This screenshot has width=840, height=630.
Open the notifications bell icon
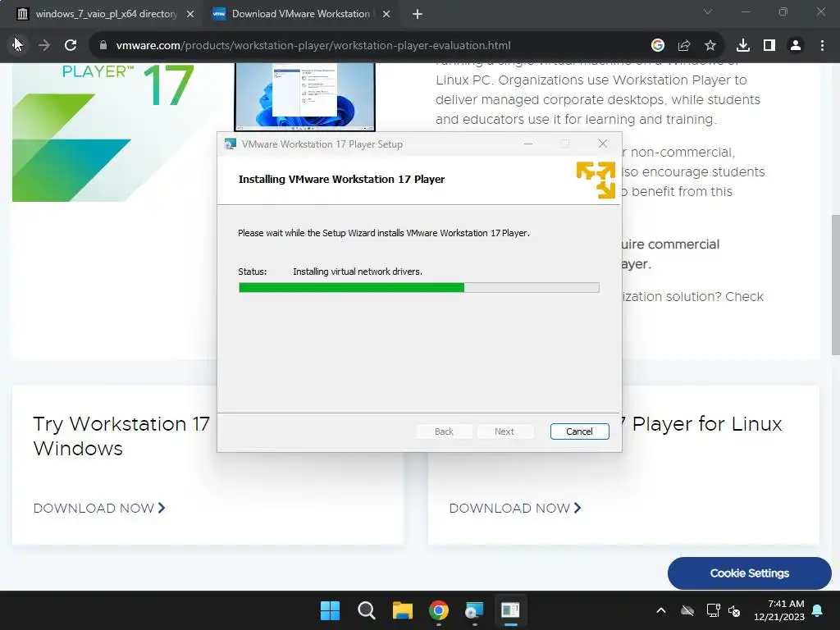tap(818, 610)
